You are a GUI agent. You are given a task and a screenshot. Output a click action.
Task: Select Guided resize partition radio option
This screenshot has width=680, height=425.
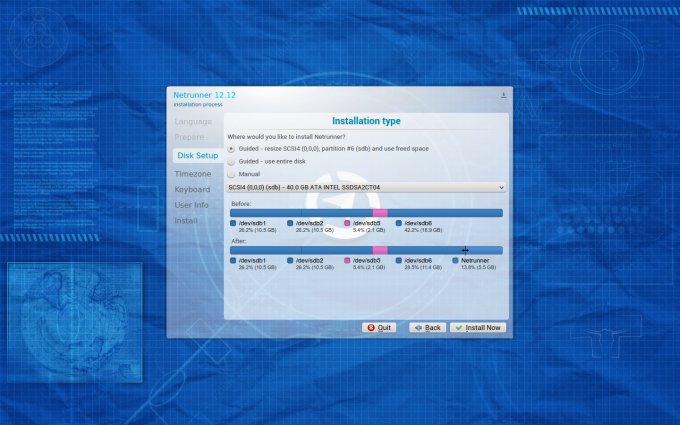coord(232,148)
